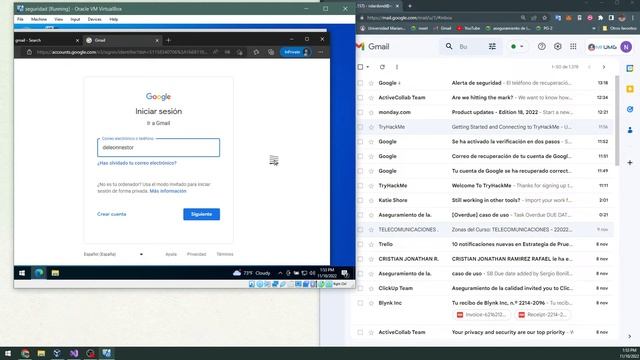
Task: Open the Español (España) language dropdown
Action: tap(113, 254)
